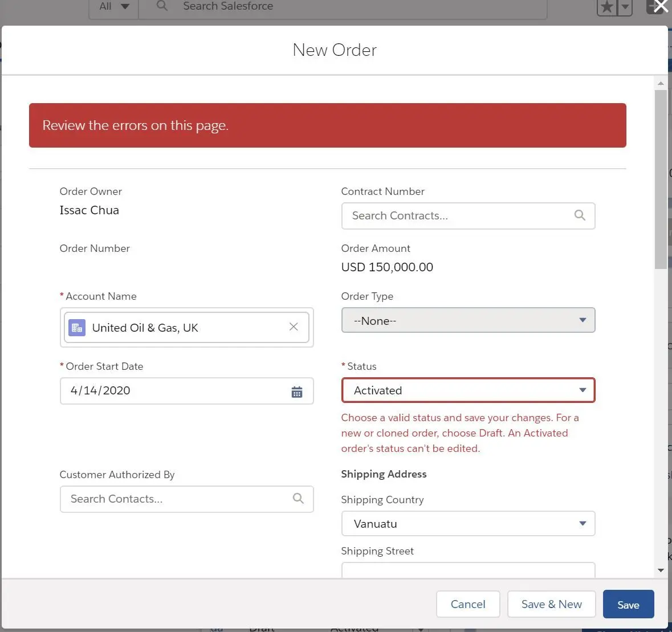Click the scrollbar up arrow
The image size is (672, 632).
(x=661, y=84)
